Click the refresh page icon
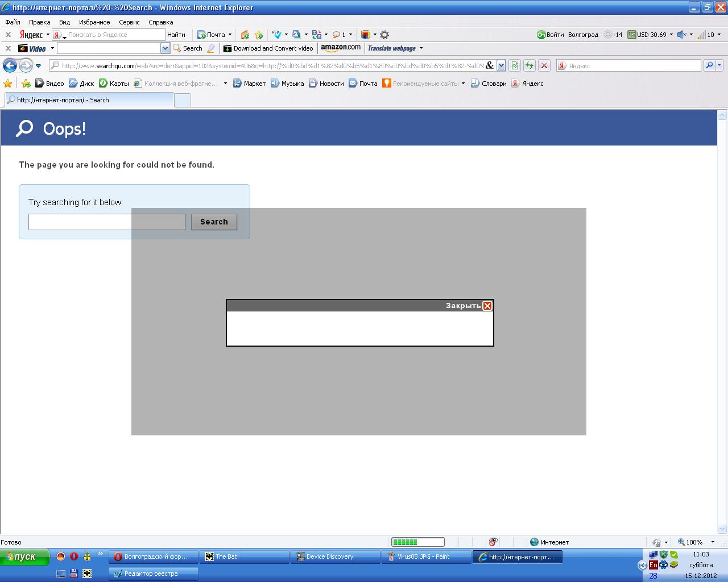Image resolution: width=728 pixels, height=582 pixels. coord(530,65)
